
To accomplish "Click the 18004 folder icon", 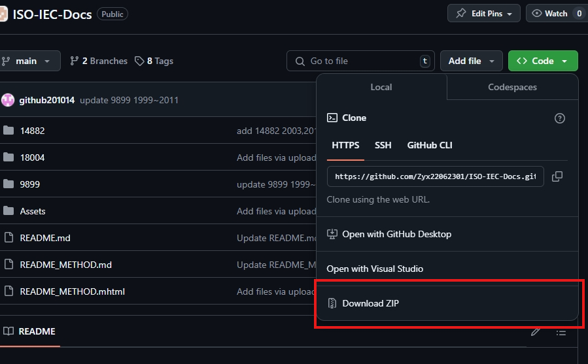I will [9, 157].
